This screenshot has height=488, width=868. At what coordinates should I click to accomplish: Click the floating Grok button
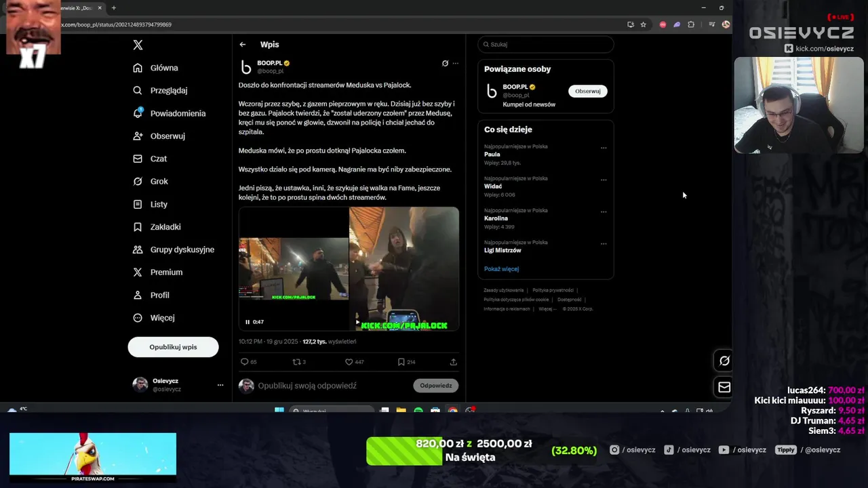coord(724,361)
